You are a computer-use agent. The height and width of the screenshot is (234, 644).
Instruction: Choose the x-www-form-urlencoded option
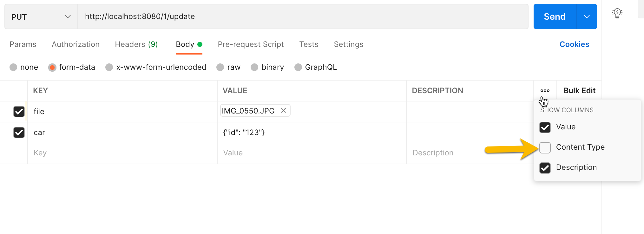point(156,67)
